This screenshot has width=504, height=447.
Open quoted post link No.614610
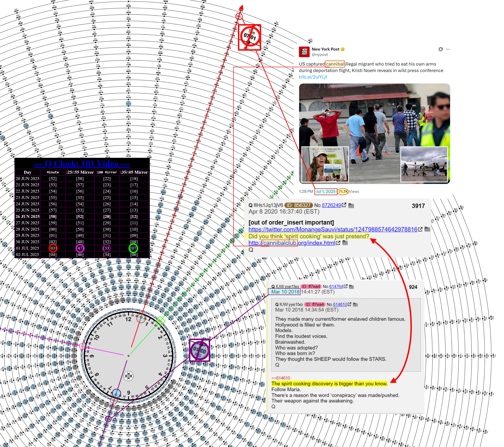(x=340, y=304)
